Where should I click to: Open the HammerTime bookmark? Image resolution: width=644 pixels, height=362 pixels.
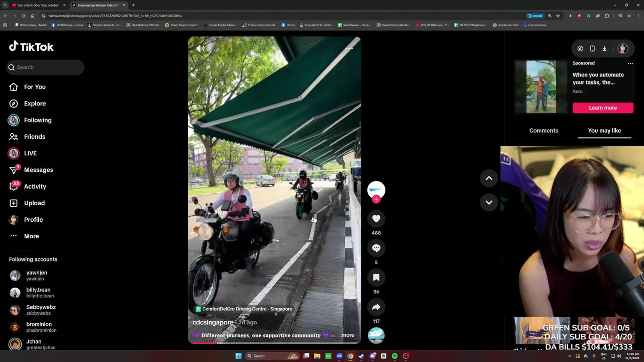534,25
